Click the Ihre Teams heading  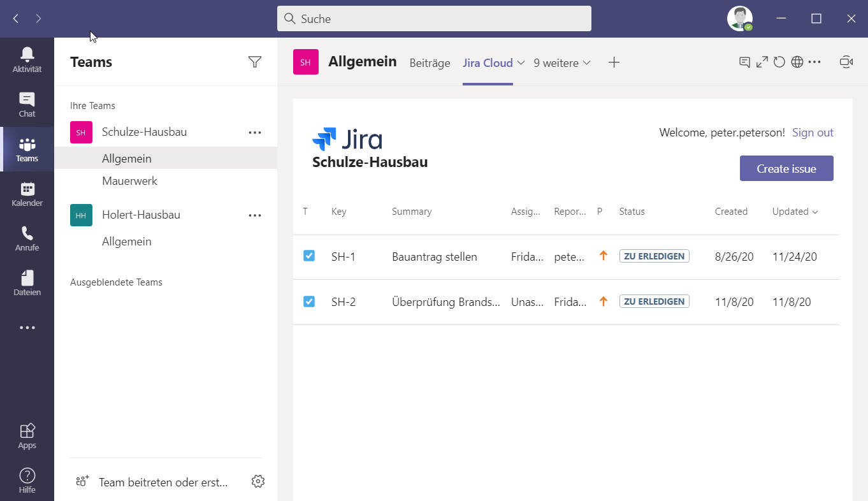click(92, 106)
